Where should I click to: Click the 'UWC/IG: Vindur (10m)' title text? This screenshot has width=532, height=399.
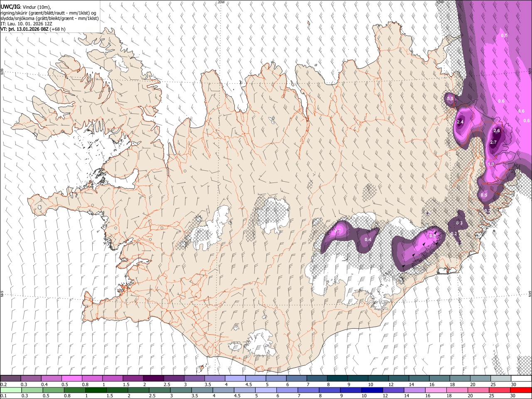(x=26, y=7)
